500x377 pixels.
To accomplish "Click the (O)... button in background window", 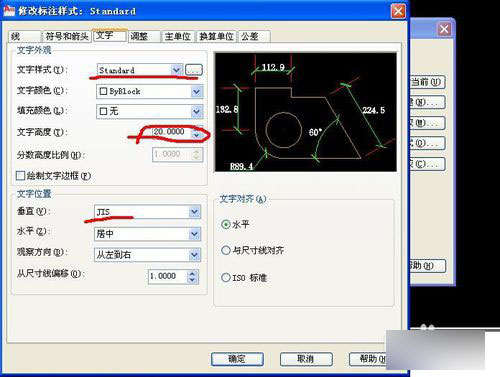I will [x=427, y=143].
